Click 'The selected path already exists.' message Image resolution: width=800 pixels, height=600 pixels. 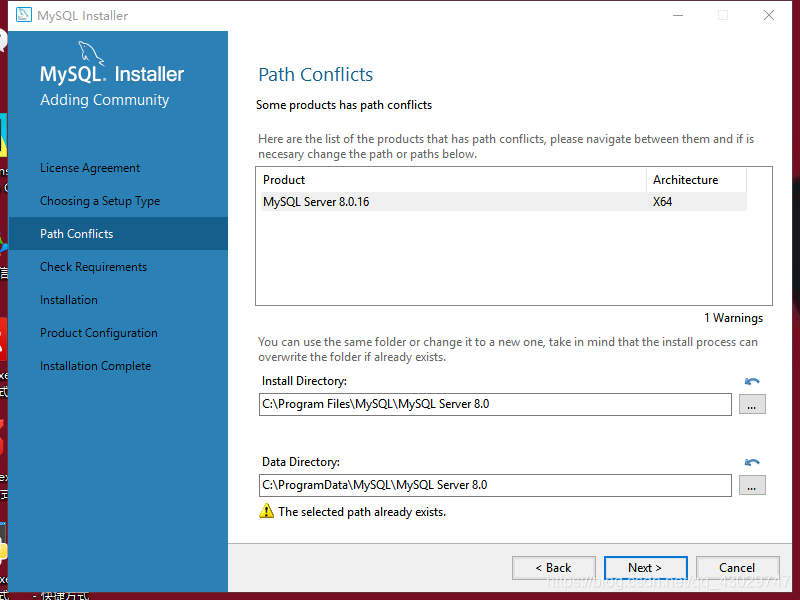(x=362, y=512)
